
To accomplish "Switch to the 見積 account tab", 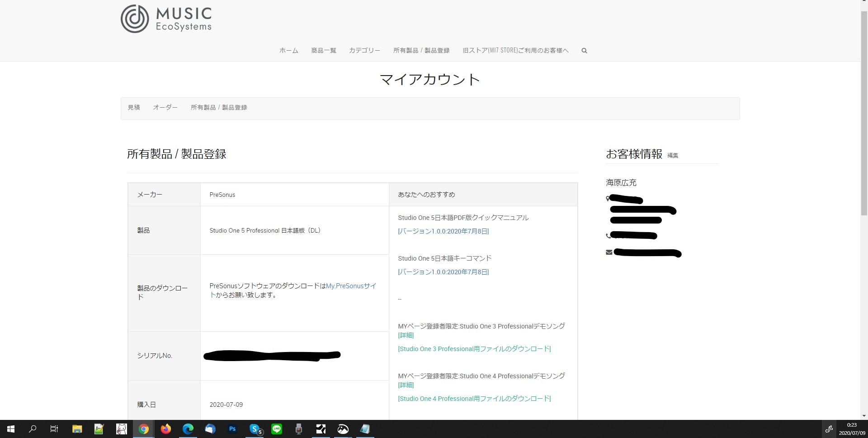I will 134,108.
